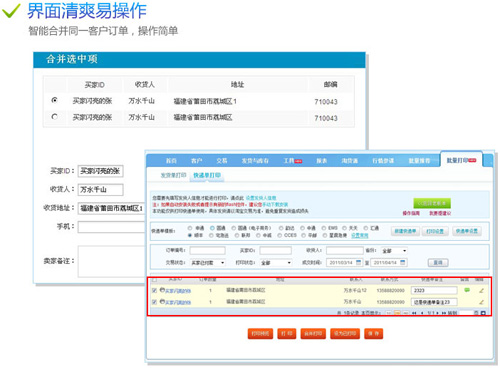Go to last page in table pagination

444,313
